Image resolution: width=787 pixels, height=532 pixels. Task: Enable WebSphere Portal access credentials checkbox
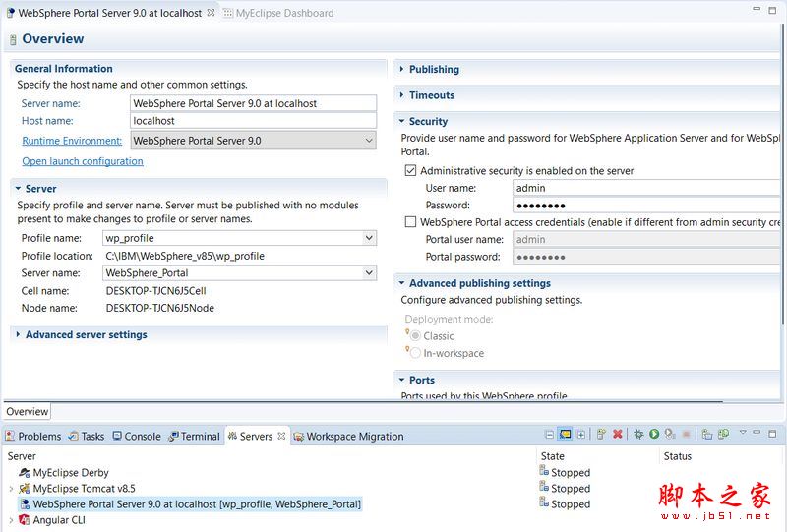(x=410, y=222)
